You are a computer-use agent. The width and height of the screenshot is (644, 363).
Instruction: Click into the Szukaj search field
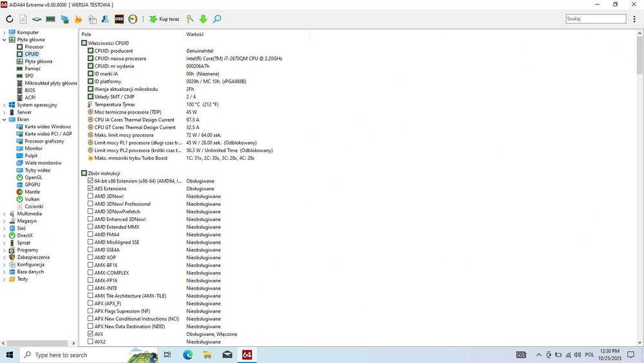coord(596,19)
